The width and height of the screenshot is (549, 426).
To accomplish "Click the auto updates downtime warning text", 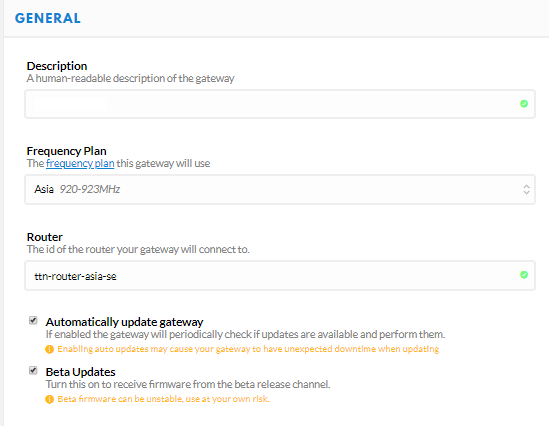I will click(x=248, y=349).
